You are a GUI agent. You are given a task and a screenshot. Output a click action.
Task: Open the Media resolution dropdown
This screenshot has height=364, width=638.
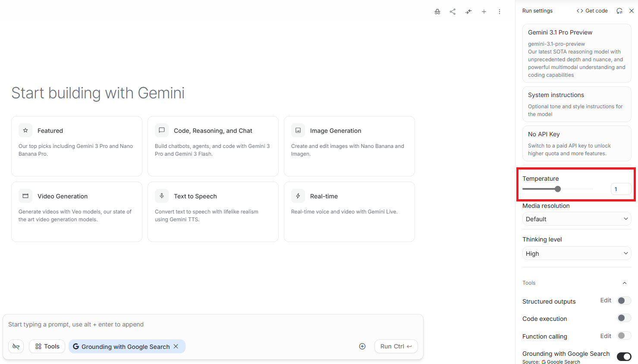tap(577, 219)
